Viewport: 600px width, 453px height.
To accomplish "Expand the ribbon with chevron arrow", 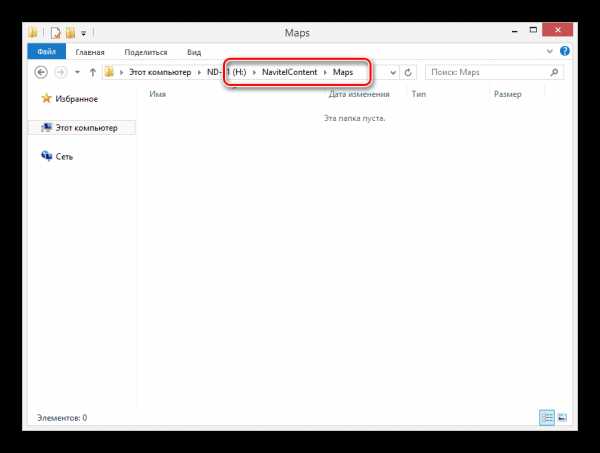I will coord(547,51).
